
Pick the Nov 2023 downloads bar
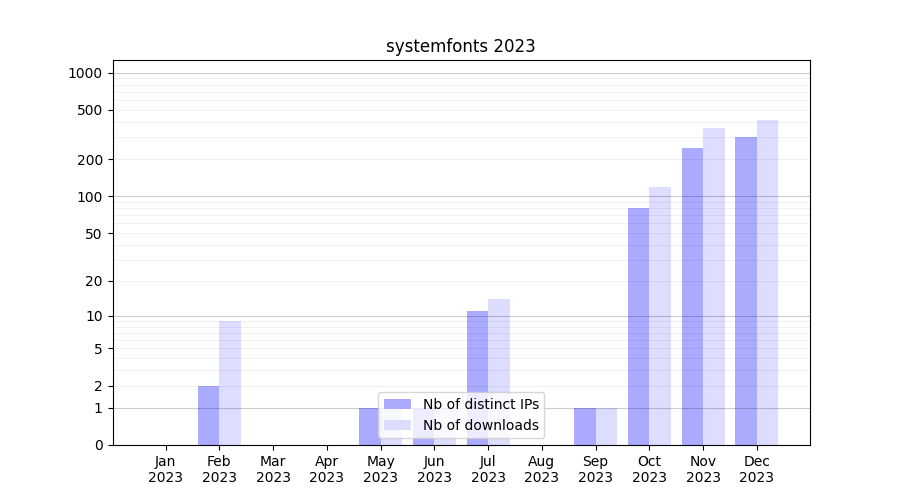714,286
